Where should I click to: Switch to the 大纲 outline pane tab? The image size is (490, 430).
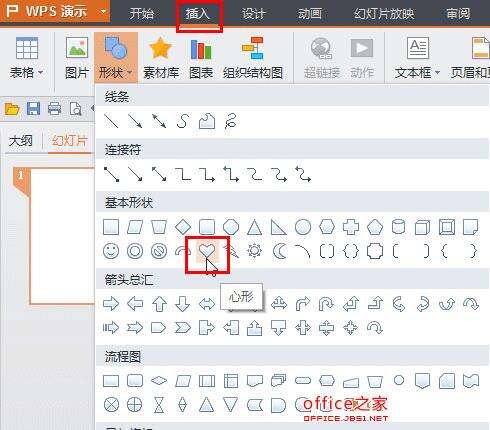(x=21, y=141)
